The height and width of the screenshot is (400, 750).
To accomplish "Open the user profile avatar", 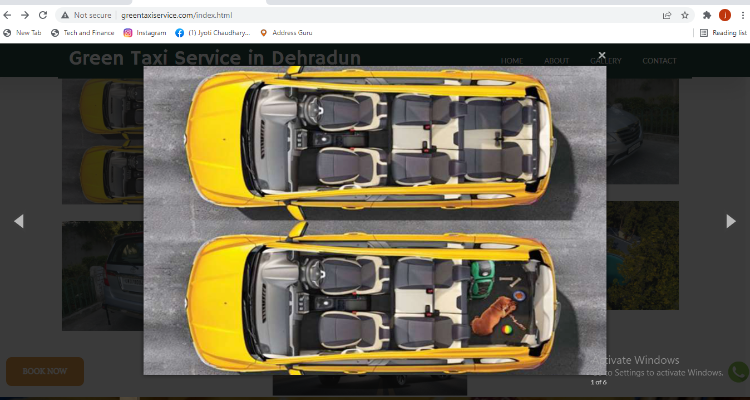I will 725,15.
